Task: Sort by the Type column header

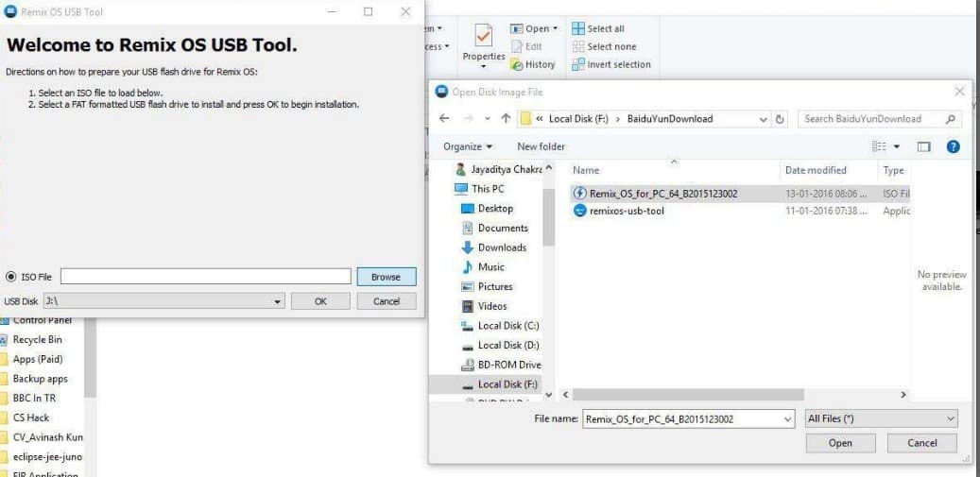Action: click(x=894, y=170)
